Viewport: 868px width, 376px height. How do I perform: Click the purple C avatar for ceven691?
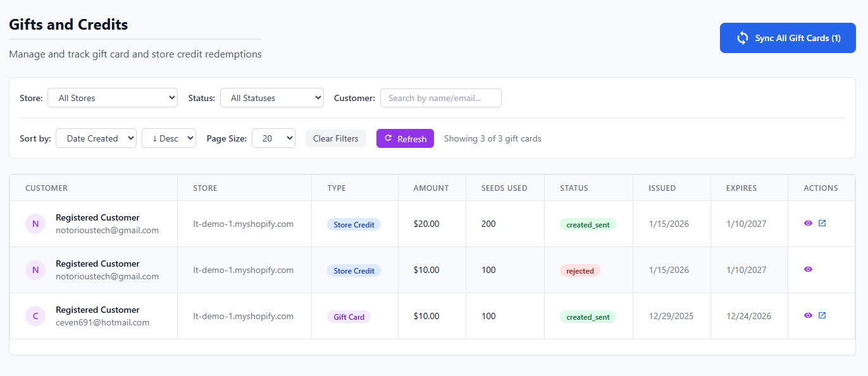pos(35,316)
